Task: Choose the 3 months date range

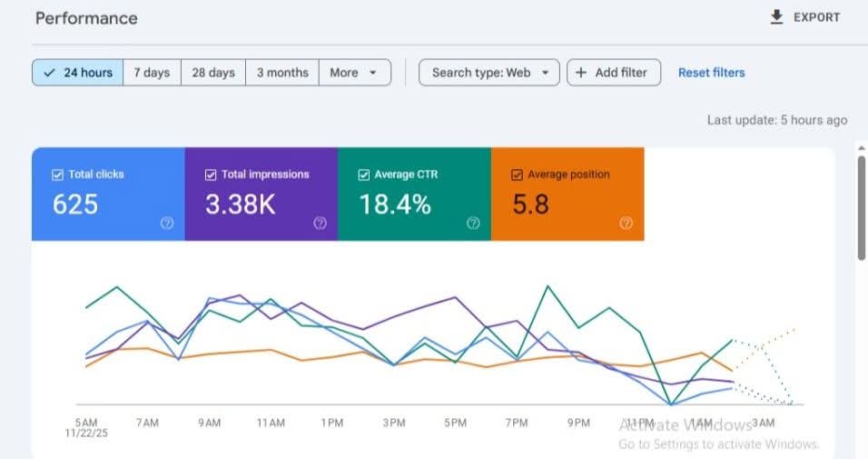Action: (x=281, y=73)
